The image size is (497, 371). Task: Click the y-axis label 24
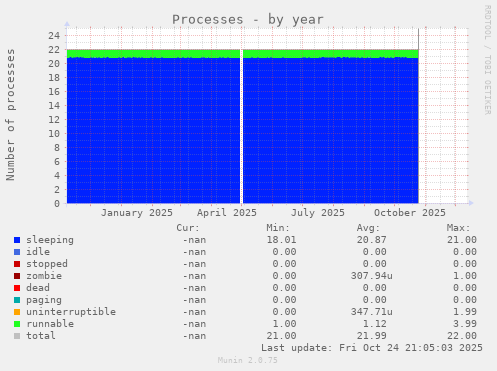[x=54, y=36]
